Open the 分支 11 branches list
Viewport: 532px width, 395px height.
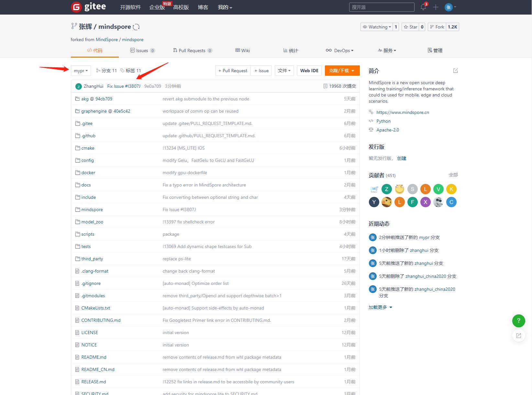click(106, 71)
